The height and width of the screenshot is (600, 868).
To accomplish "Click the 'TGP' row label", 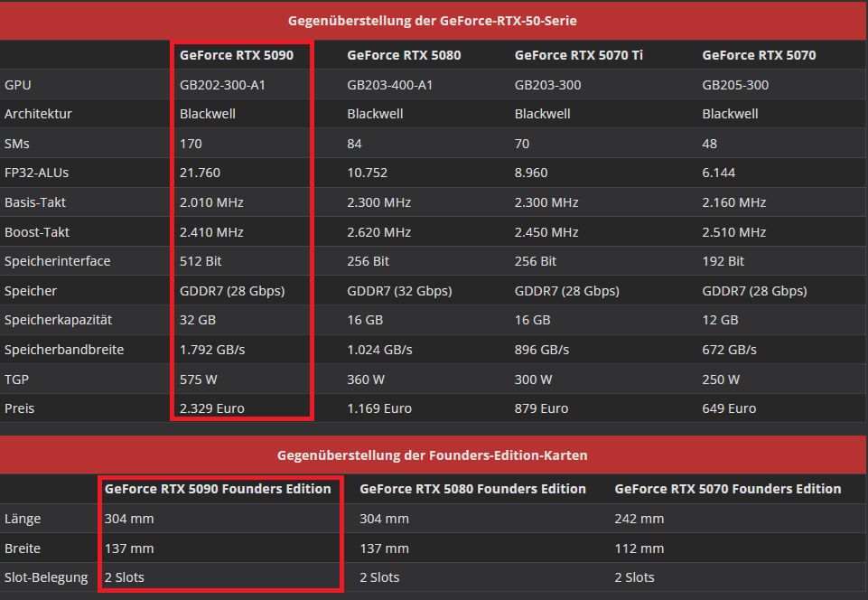I will pyautogui.click(x=16, y=380).
